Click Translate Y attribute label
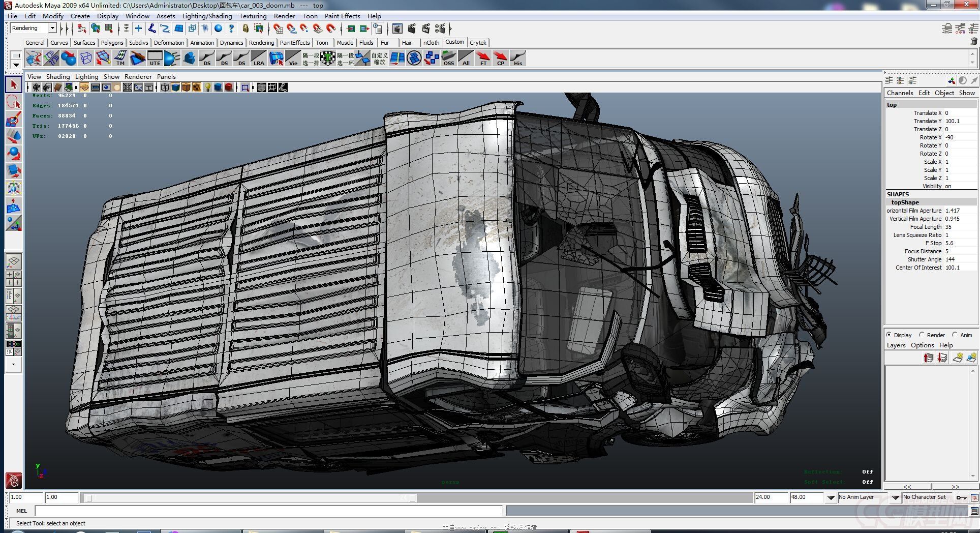Image resolution: width=980 pixels, height=533 pixels. click(x=928, y=121)
